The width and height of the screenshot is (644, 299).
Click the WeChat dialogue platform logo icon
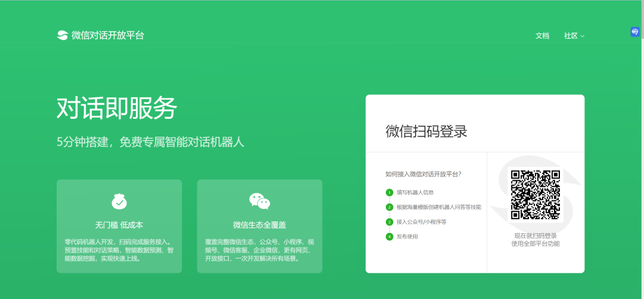[62, 35]
